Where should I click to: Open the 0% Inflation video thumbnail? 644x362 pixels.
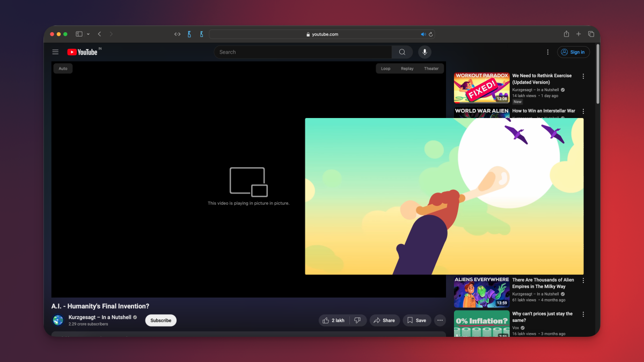click(482, 323)
